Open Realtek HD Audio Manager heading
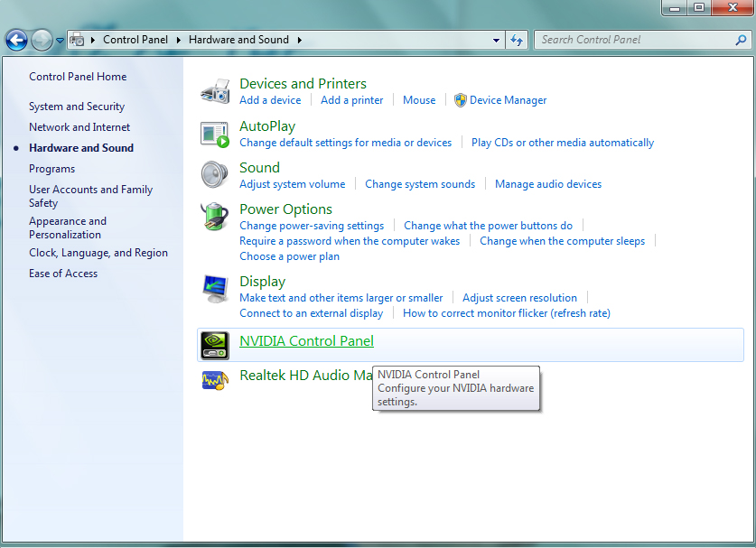This screenshot has width=756, height=548. [305, 376]
